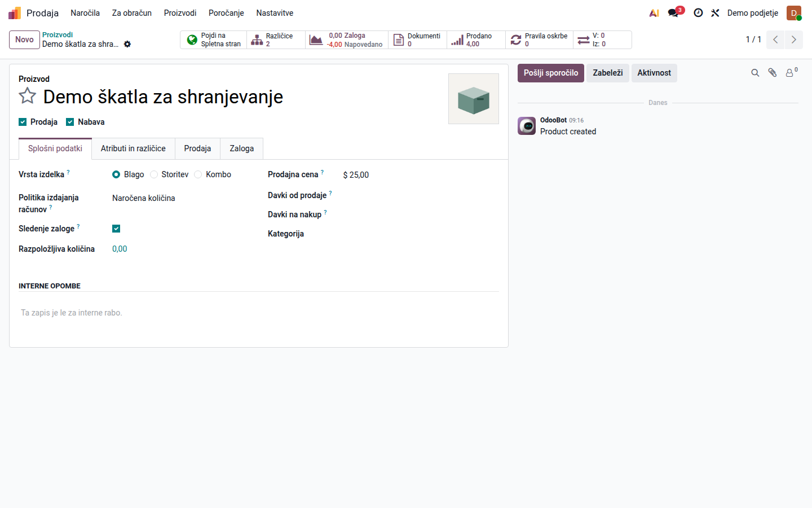Attach files with the paperclip icon
This screenshot has width=812, height=508.
(773, 73)
